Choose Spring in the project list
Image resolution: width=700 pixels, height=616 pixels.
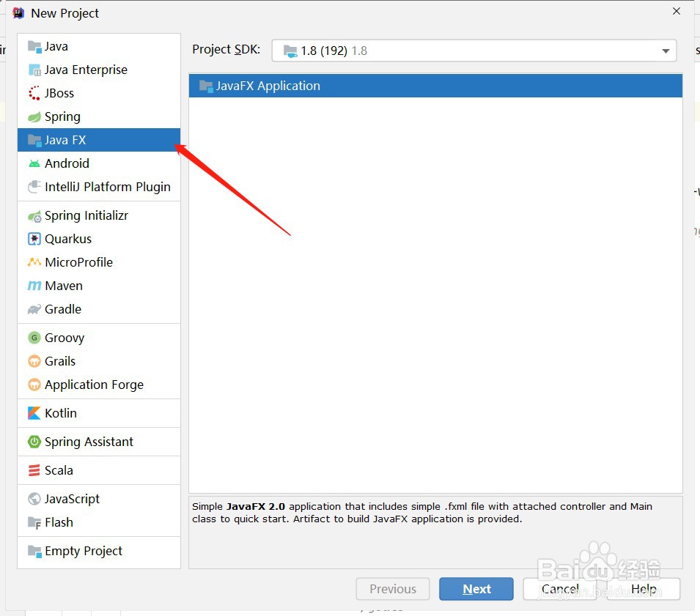[99, 117]
